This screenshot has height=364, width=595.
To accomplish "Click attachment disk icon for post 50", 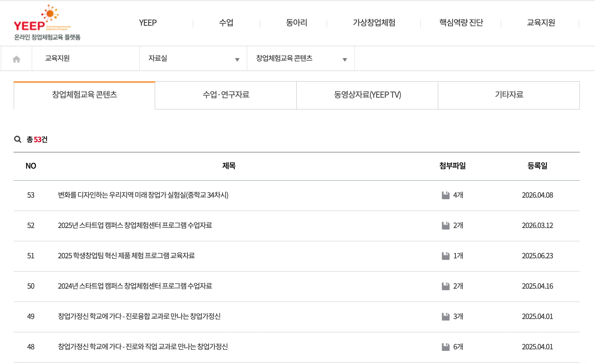I will pos(445,286).
